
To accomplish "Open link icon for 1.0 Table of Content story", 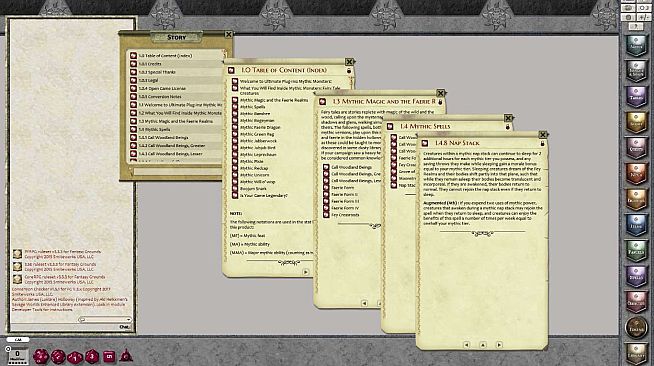I will [x=133, y=55].
